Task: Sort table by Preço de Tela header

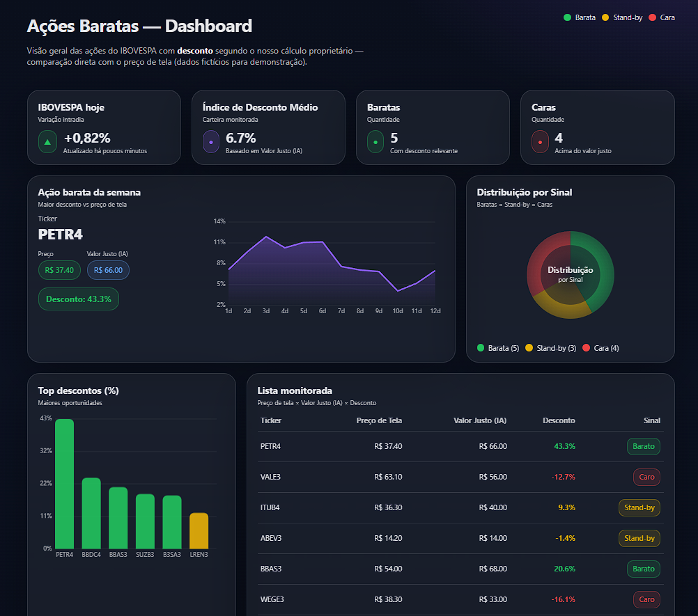Action: coord(379,420)
